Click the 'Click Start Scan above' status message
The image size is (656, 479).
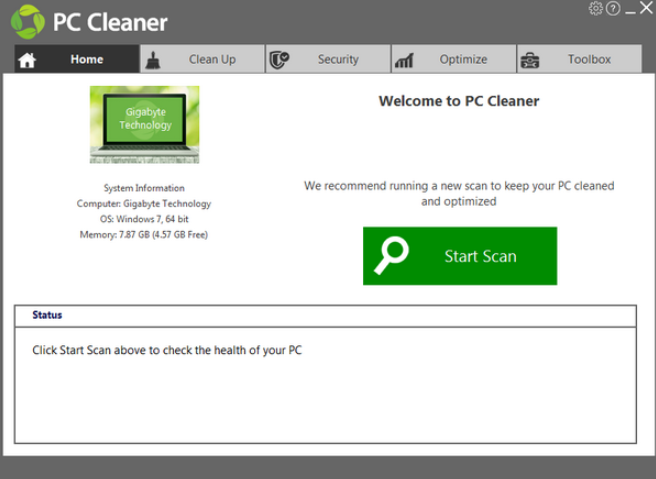click(x=167, y=350)
